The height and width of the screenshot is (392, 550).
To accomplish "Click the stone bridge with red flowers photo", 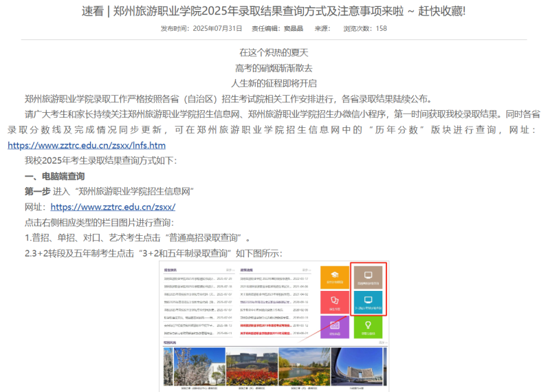I will click(252, 367).
